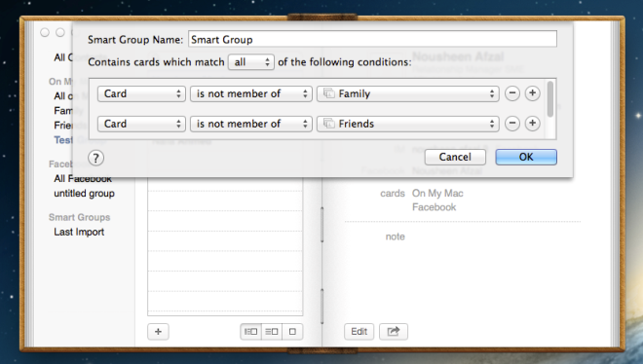Click the note field label
The width and height of the screenshot is (643, 364).
click(395, 237)
